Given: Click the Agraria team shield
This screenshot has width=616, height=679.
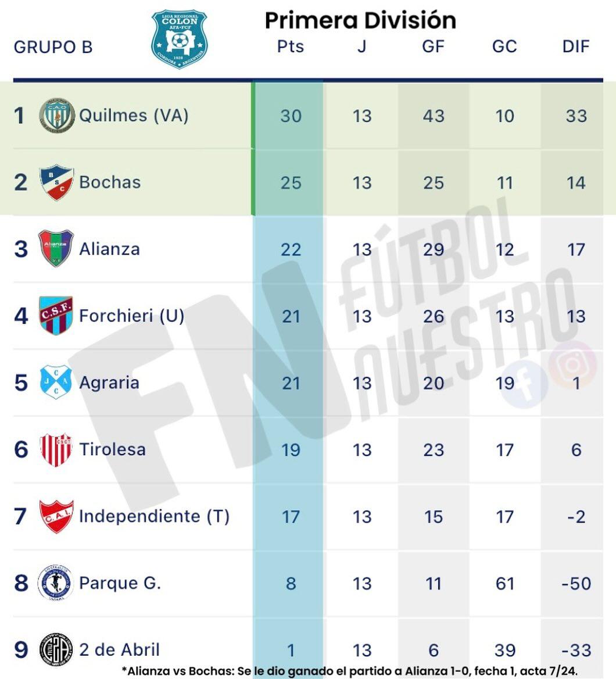Looking at the screenshot, I should coord(56,382).
